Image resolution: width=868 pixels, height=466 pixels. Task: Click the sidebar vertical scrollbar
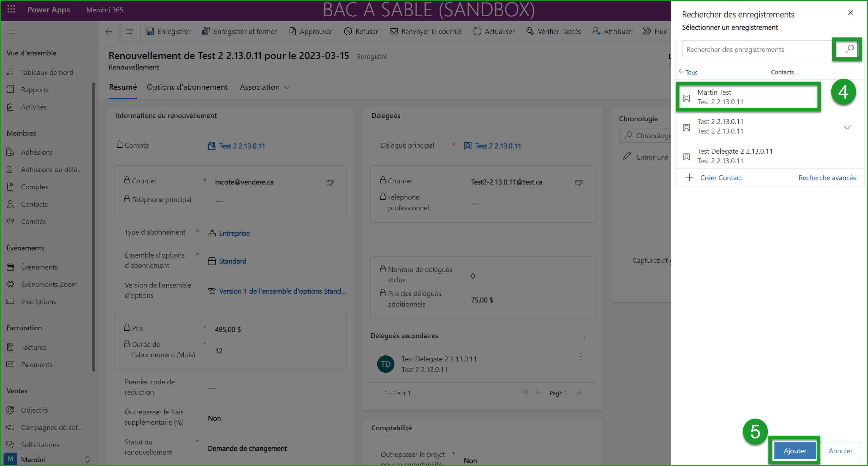click(94, 226)
